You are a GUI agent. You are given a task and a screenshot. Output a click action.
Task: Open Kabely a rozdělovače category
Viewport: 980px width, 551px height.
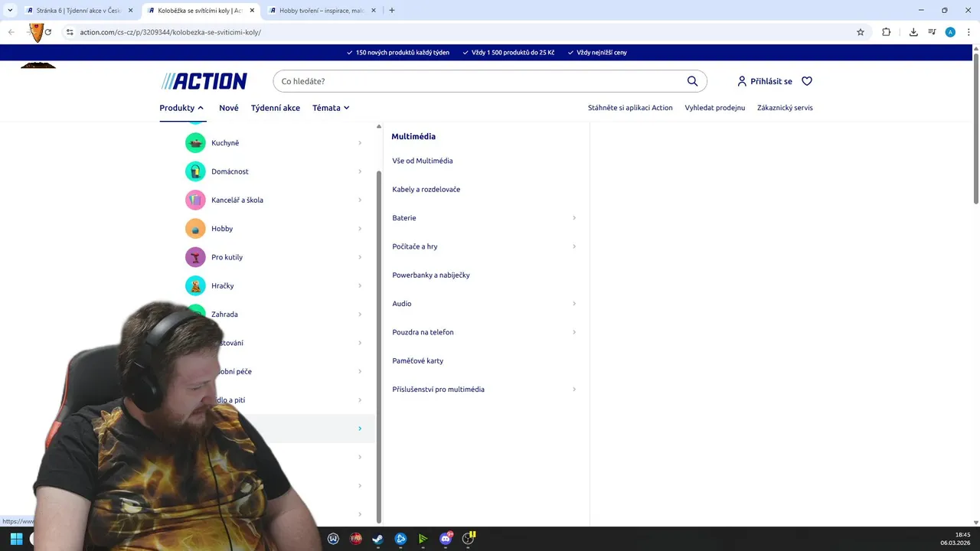point(426,189)
